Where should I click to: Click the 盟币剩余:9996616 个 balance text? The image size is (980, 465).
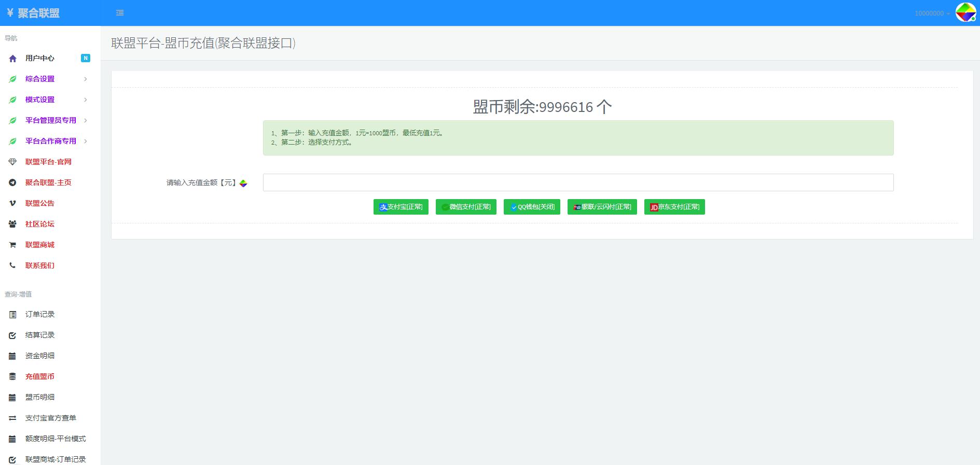542,107
